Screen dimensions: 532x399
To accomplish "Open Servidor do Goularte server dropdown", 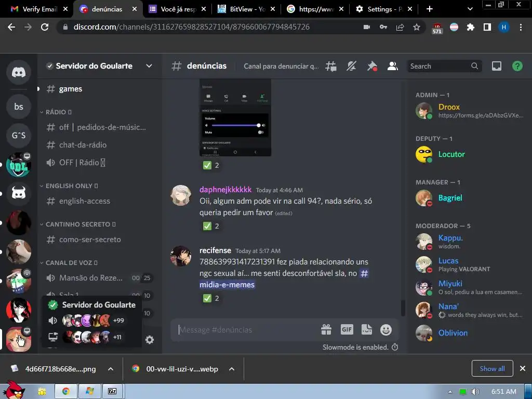I will coord(149,66).
